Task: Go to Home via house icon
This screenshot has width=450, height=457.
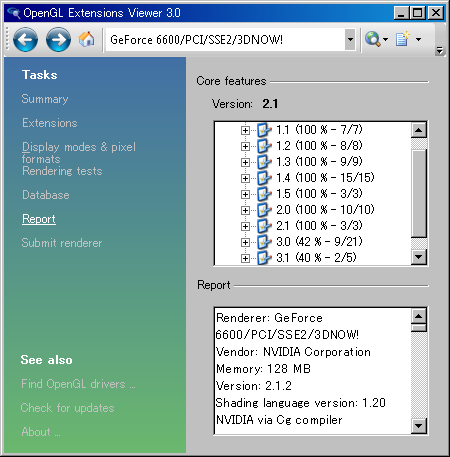Action: pyautogui.click(x=86, y=39)
